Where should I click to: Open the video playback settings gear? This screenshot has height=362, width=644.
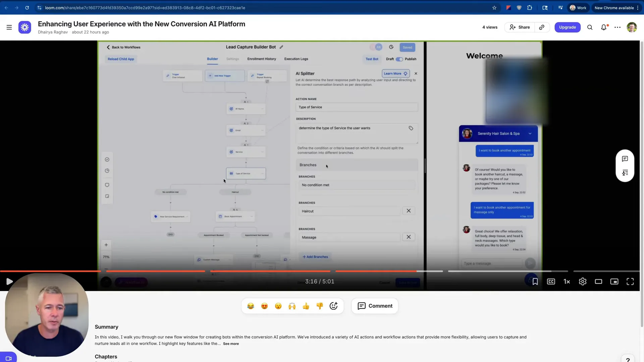click(x=583, y=282)
